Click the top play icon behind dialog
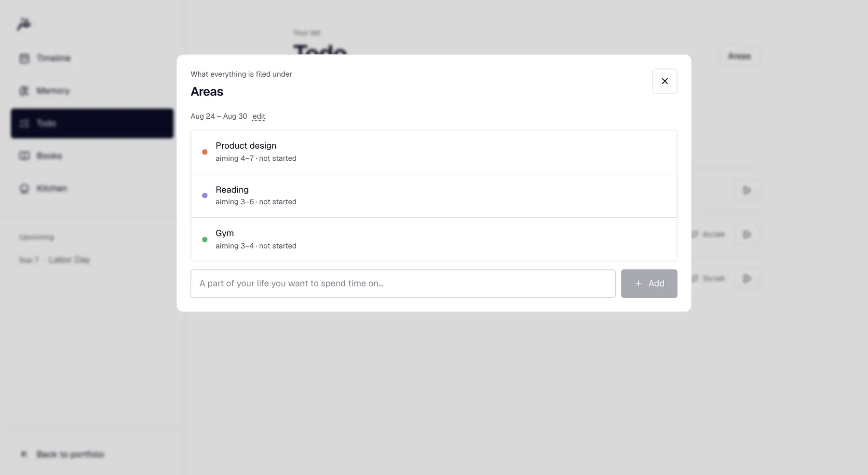The image size is (868, 475). point(746,191)
